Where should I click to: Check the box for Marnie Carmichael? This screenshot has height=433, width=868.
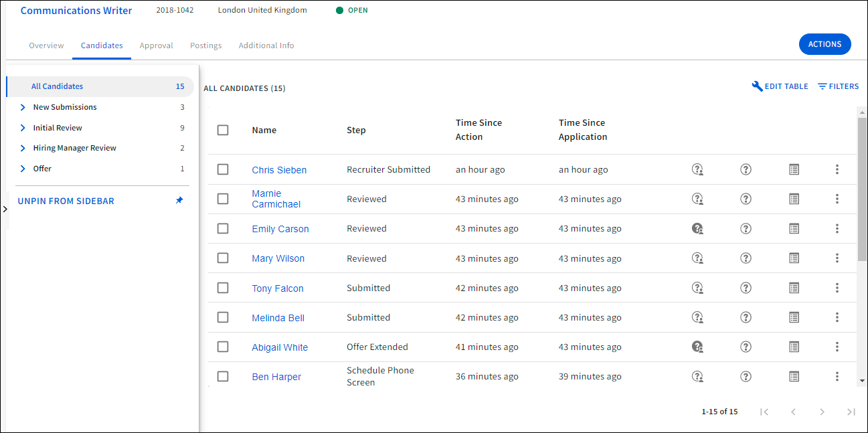[x=223, y=199]
